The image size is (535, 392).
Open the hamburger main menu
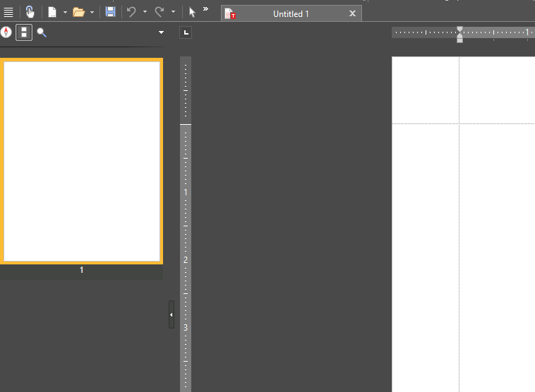tap(8, 12)
